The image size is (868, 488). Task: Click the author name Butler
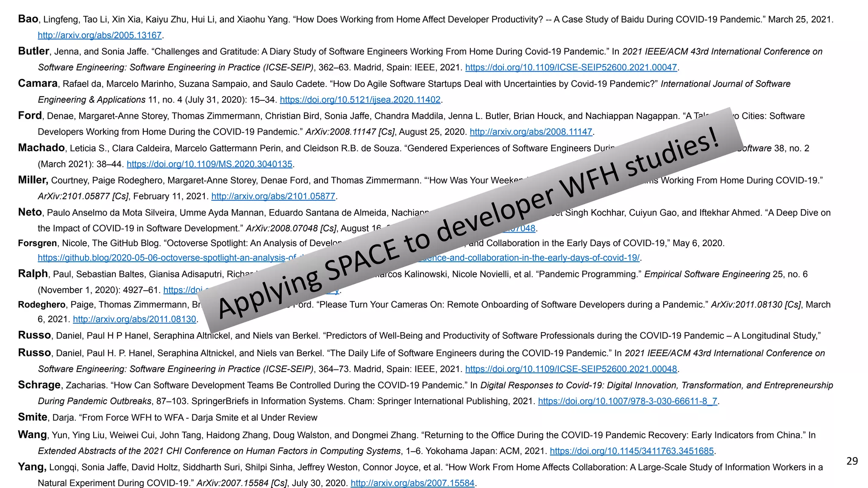pos(33,51)
